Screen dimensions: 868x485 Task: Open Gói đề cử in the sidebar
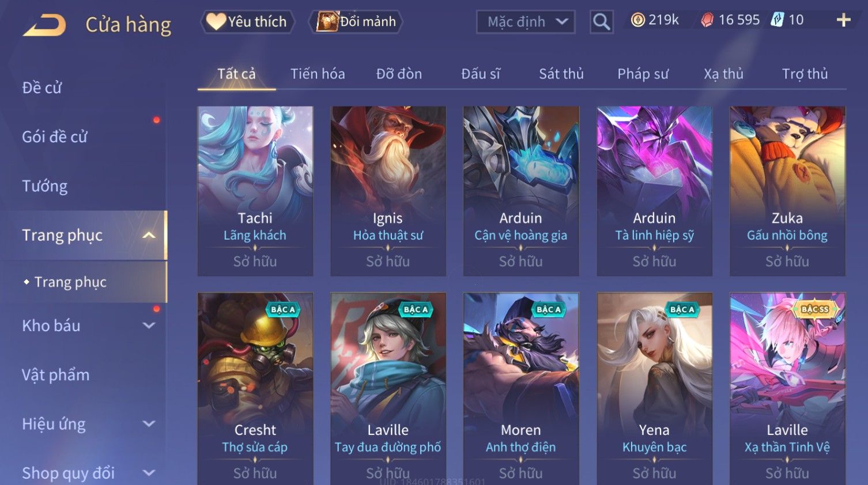click(x=55, y=137)
